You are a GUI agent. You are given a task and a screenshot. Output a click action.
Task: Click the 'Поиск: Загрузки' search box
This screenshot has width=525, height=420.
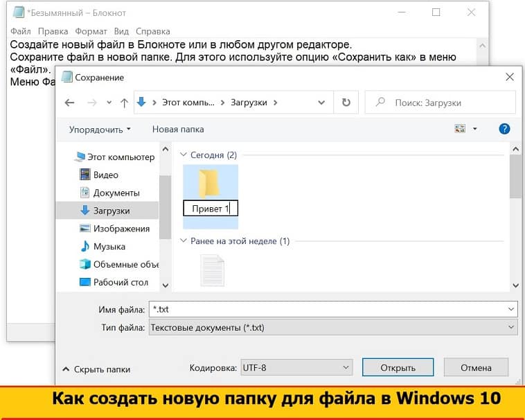click(x=440, y=103)
